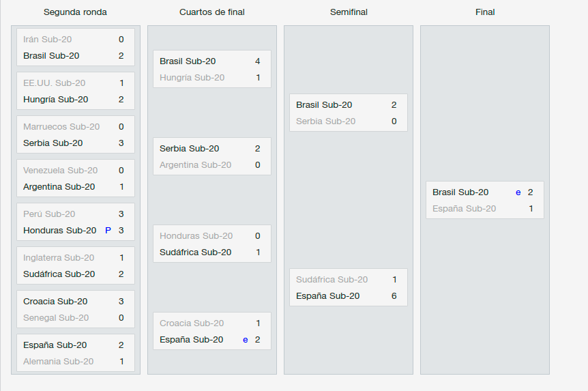Open the Venezuela Sub-20 team link
This screenshot has width=588, height=391.
coord(61,171)
